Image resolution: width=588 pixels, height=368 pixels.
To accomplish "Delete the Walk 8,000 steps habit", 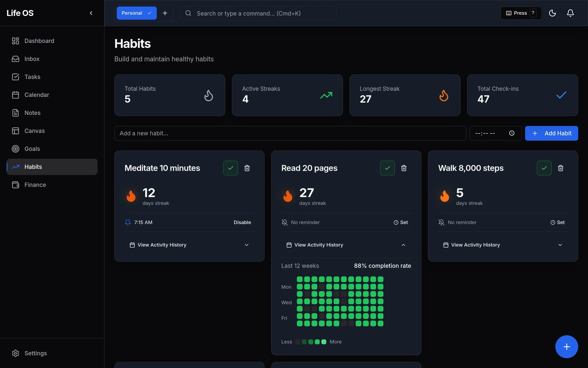I will coord(561,168).
